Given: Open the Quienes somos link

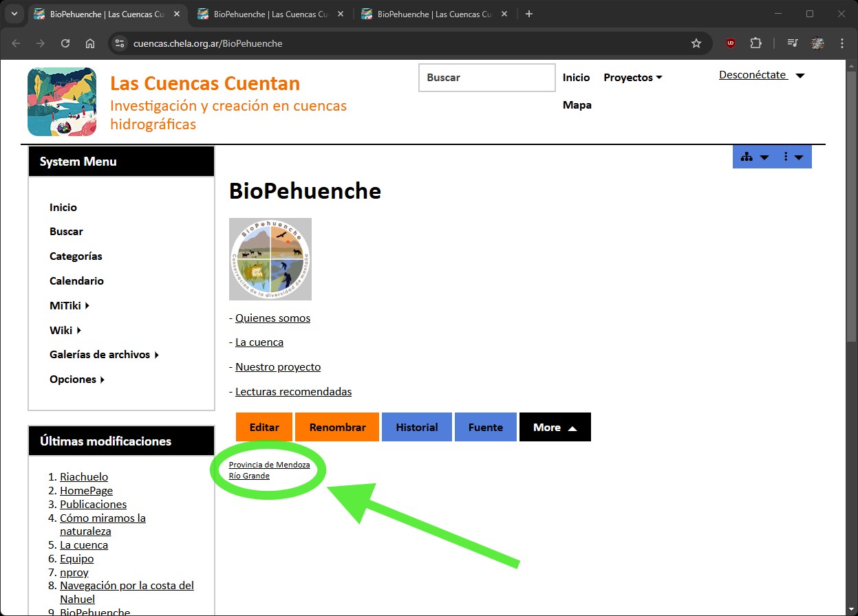Looking at the screenshot, I should 272,318.
